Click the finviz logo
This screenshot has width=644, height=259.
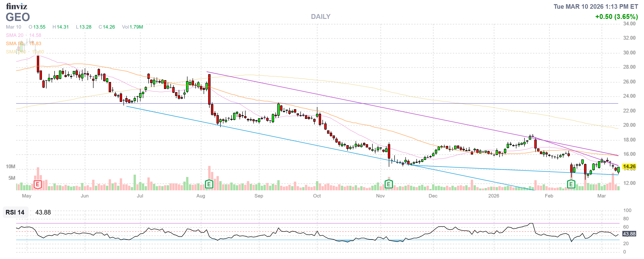pyautogui.click(x=17, y=6)
